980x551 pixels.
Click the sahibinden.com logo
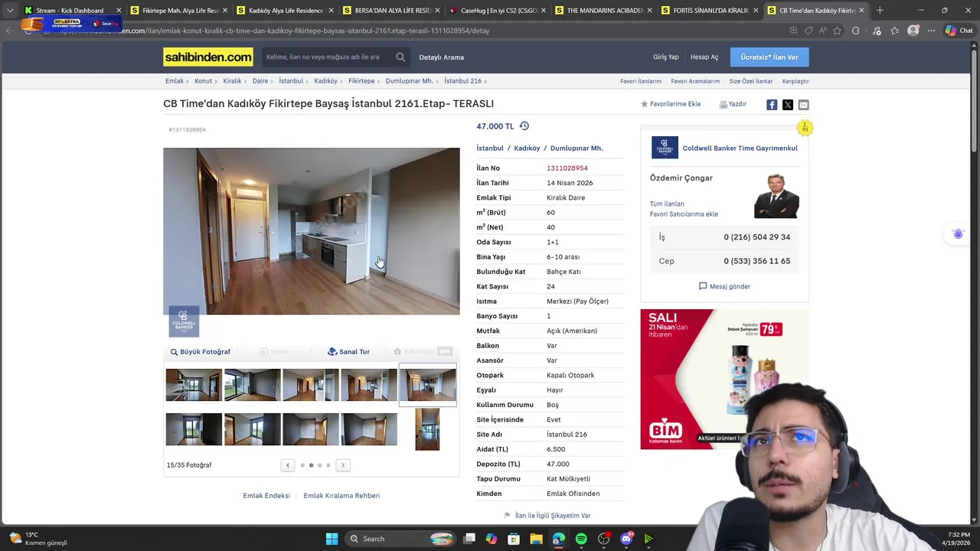click(208, 57)
